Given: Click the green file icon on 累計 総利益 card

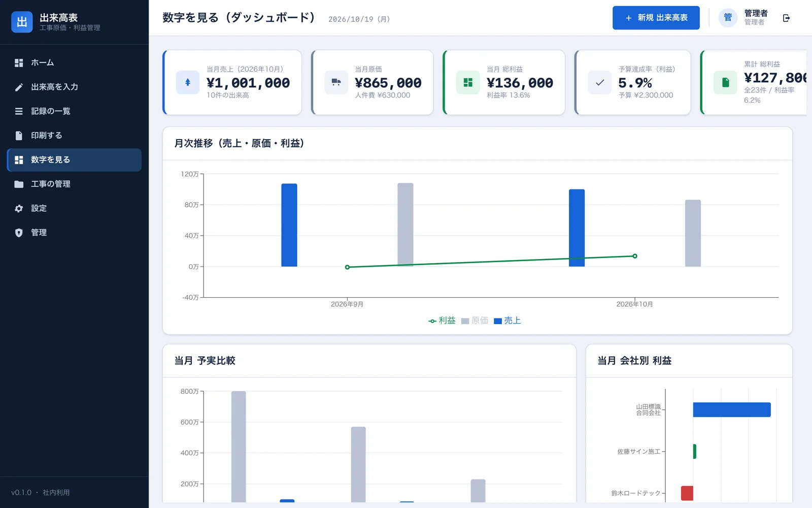Looking at the screenshot, I should 726,82.
